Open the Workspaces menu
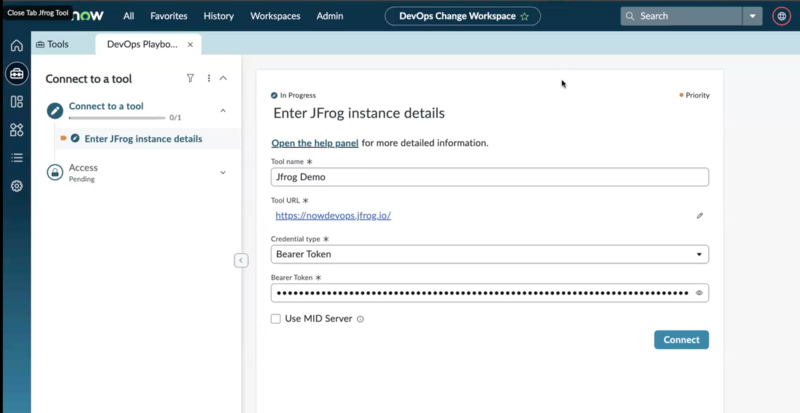The width and height of the screenshot is (800, 413). (275, 16)
